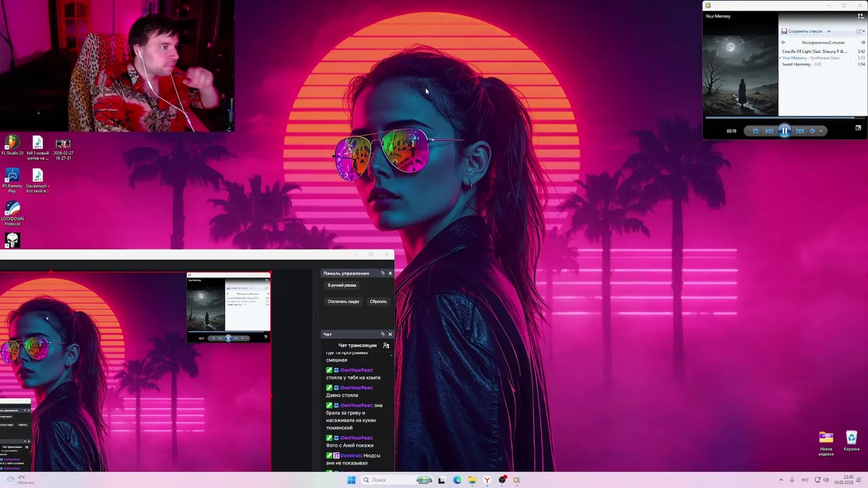Click Save list (Сохранить список) button
This screenshot has height=488, width=868.
[x=802, y=31]
